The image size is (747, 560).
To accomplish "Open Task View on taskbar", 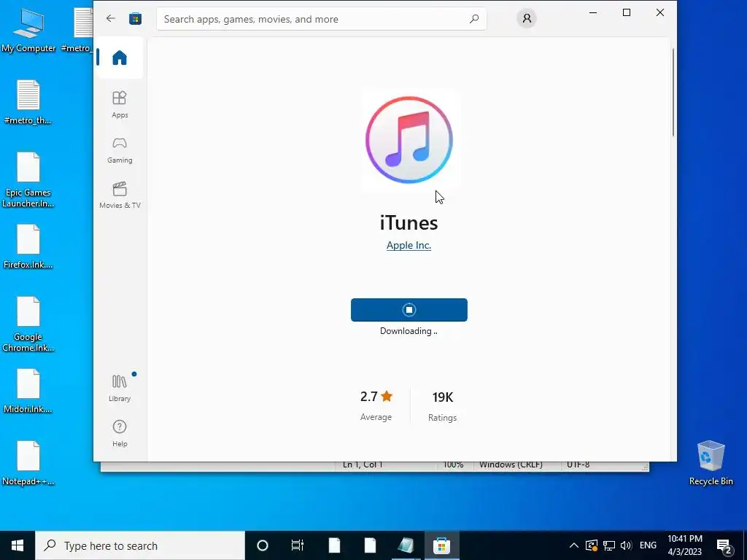I will click(x=298, y=545).
